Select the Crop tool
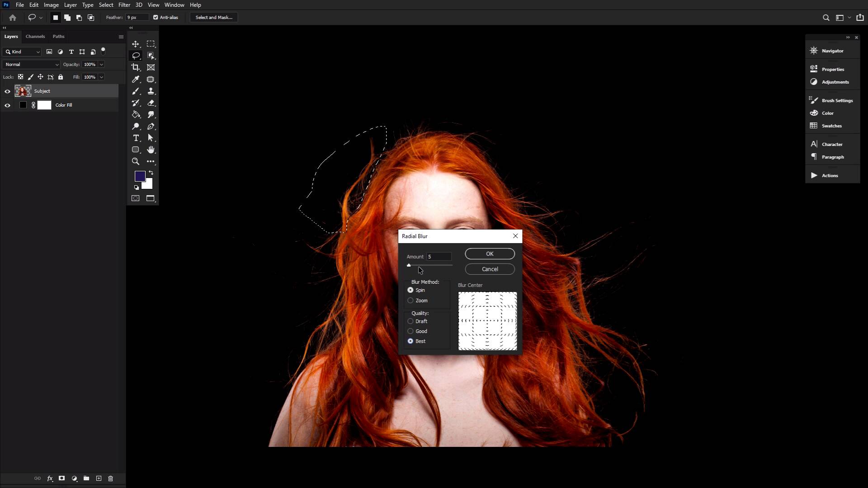The height and width of the screenshot is (488, 868). pos(135,67)
